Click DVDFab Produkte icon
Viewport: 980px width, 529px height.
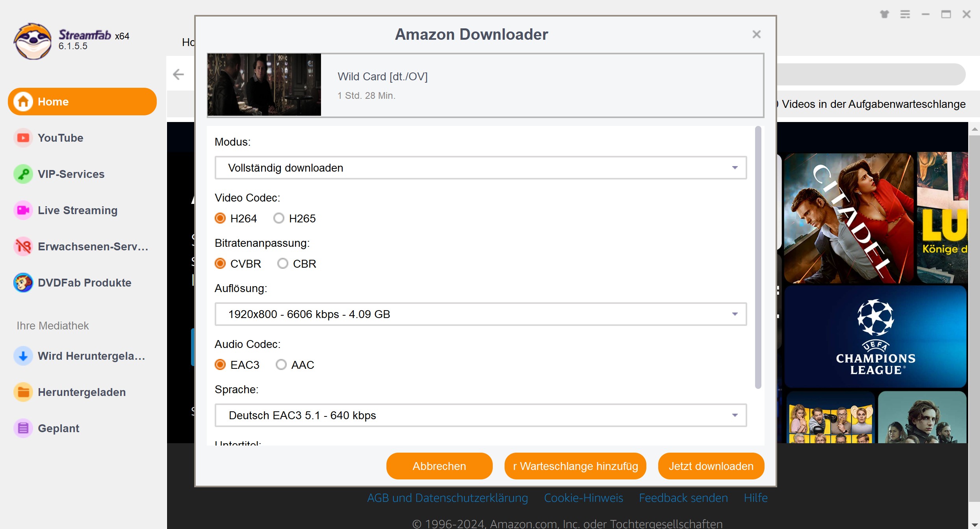[x=23, y=283]
